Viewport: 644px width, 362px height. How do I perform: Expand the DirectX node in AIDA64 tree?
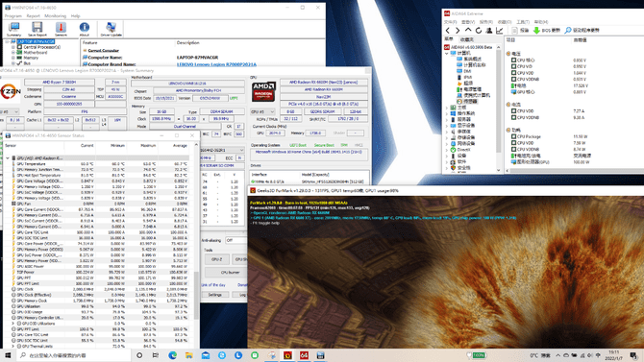tap(447, 150)
